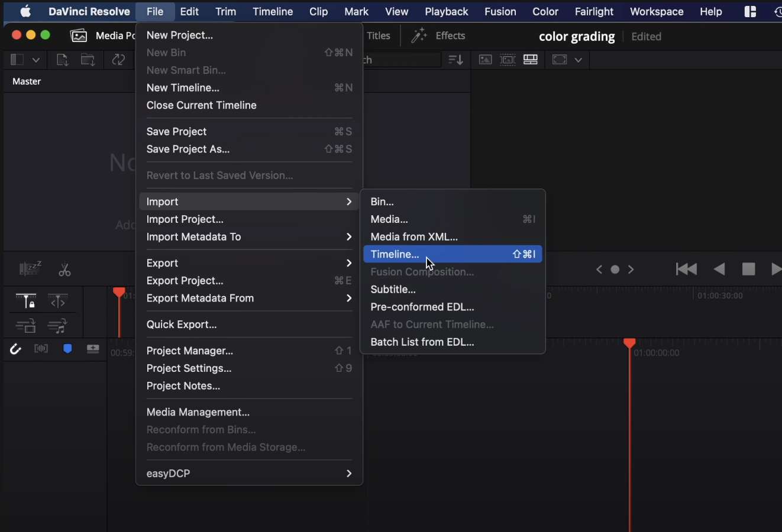The image size is (782, 532).
Task: Select Bin... in Import submenu
Action: [453, 202]
